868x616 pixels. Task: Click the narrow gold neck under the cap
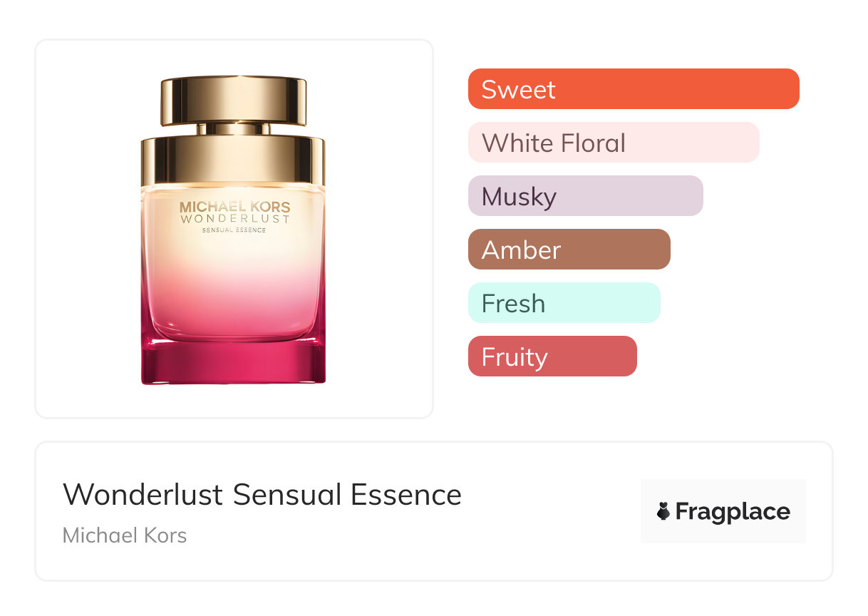[x=234, y=129]
